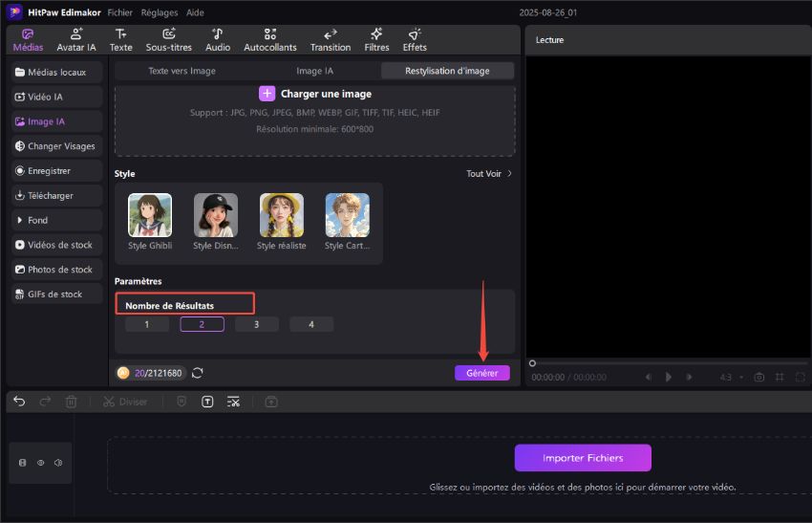Image resolution: width=812 pixels, height=523 pixels.
Task: Click the refresh credits icon
Action: coord(198,373)
